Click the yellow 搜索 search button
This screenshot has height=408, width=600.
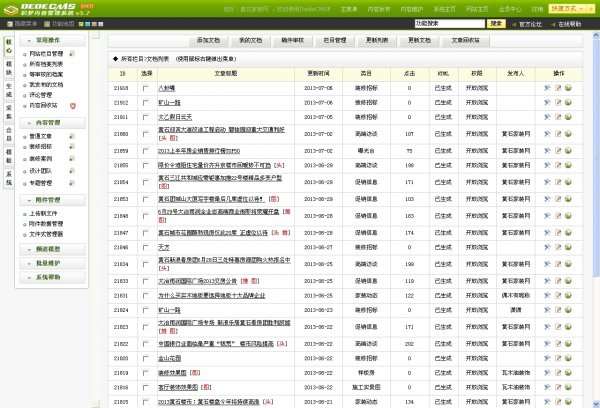pyautogui.click(x=496, y=24)
